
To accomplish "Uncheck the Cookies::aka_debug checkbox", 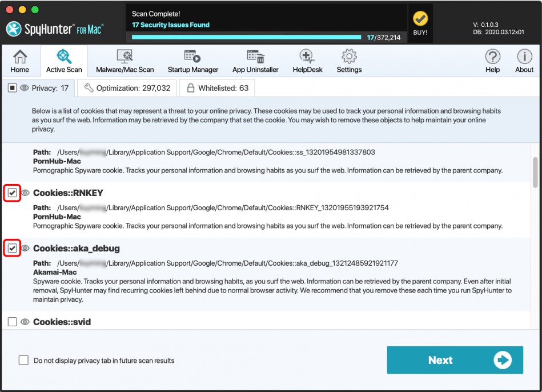I will tap(12, 249).
